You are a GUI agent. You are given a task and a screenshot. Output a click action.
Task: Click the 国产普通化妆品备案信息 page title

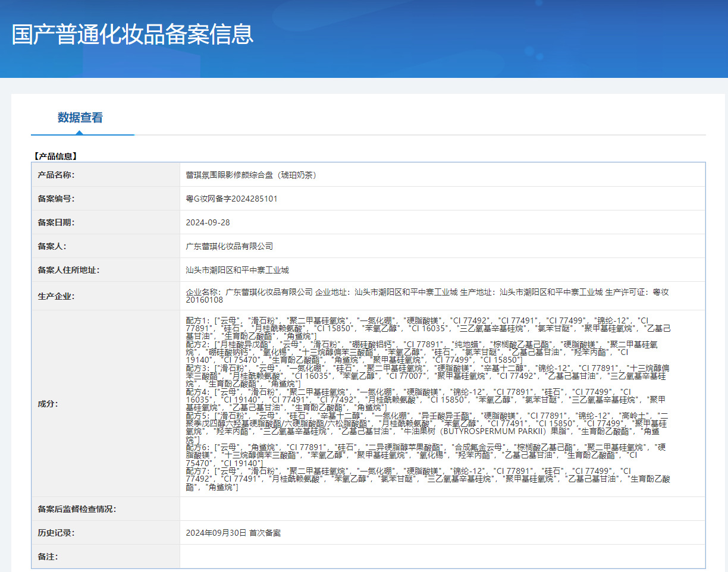click(133, 34)
